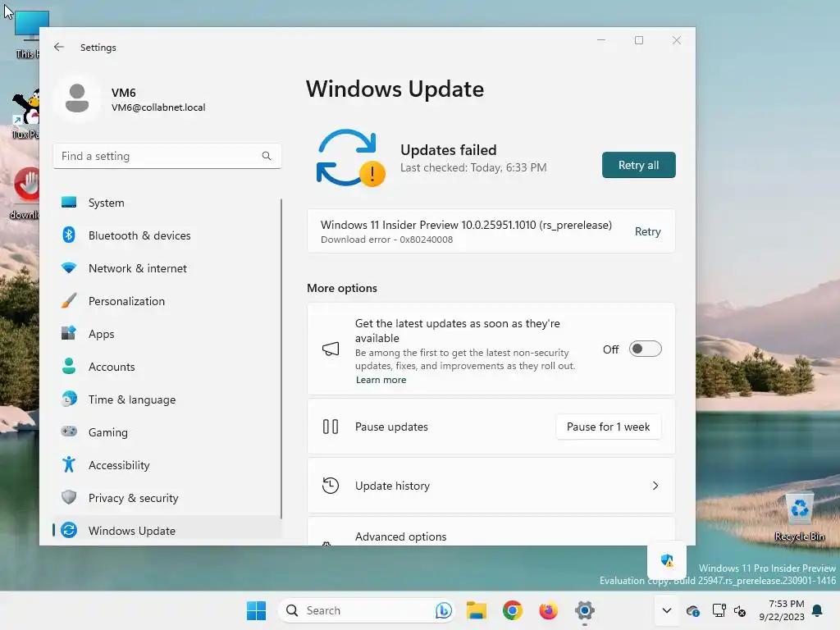840x630 pixels.
Task: Expand Update history with the chevron
Action: pyautogui.click(x=655, y=486)
